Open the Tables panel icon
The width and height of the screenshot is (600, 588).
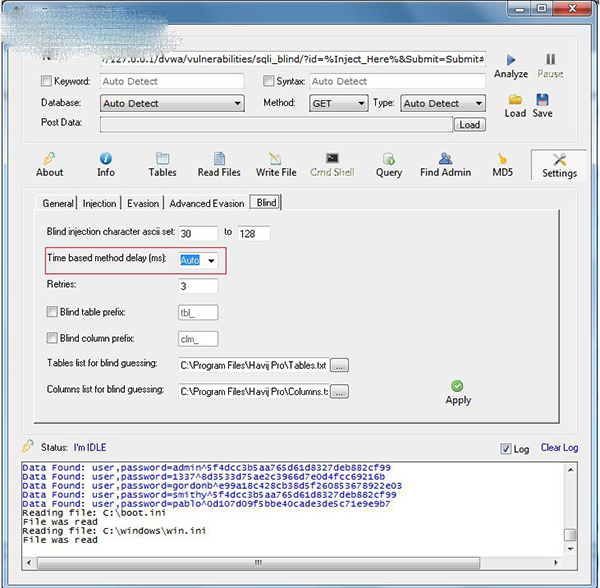[x=162, y=158]
